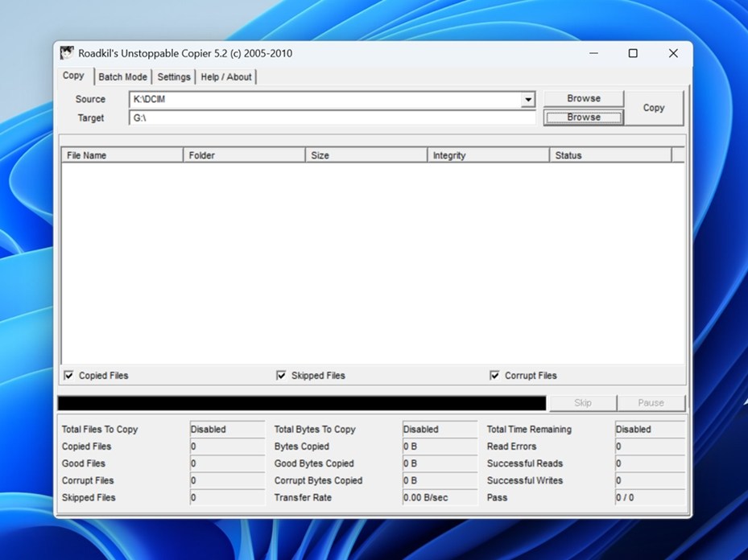
Task: Open the Help / About tab
Action: tap(225, 76)
